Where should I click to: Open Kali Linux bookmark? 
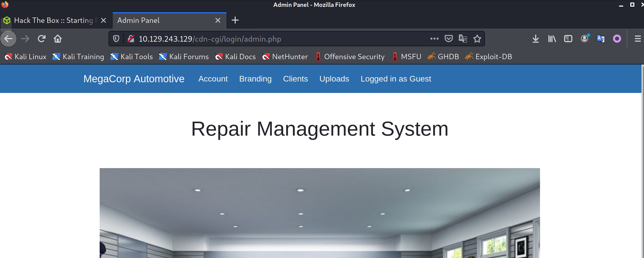tap(25, 57)
